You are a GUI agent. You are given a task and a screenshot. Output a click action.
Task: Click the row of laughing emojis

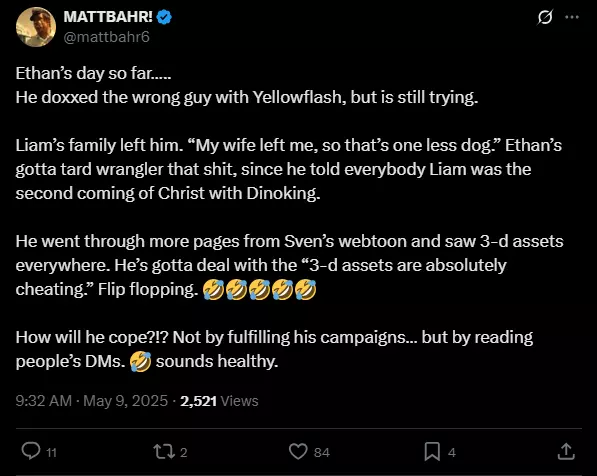tap(260, 289)
